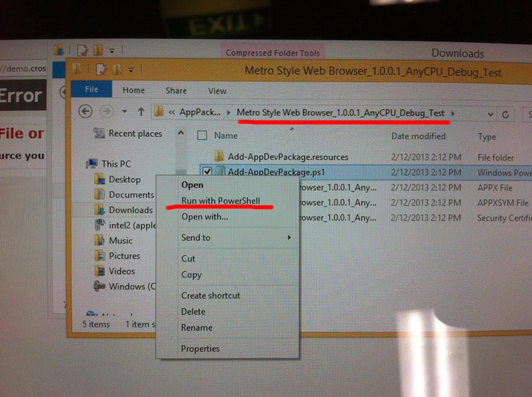This screenshot has width=532, height=397.
Task: Open the View ribbon tab
Action: pos(217,91)
